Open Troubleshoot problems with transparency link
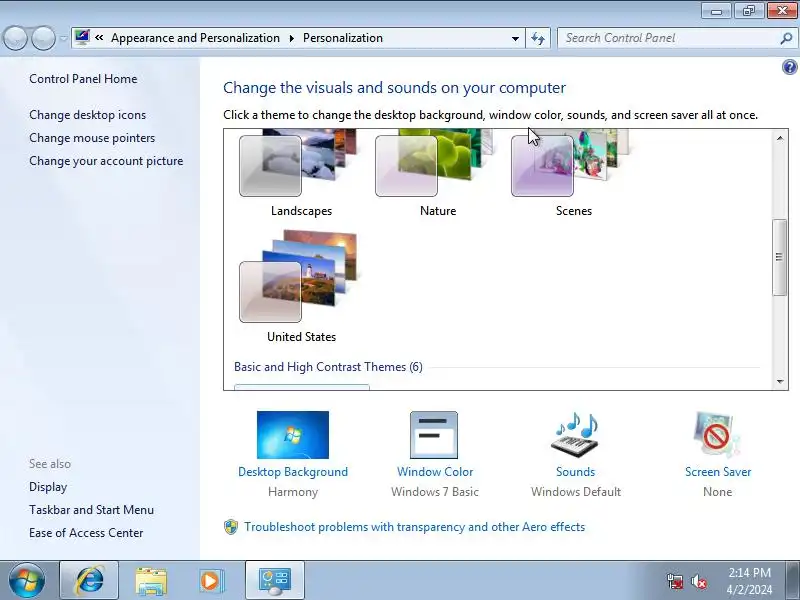Screen dimensions: 800x600 (x=414, y=527)
